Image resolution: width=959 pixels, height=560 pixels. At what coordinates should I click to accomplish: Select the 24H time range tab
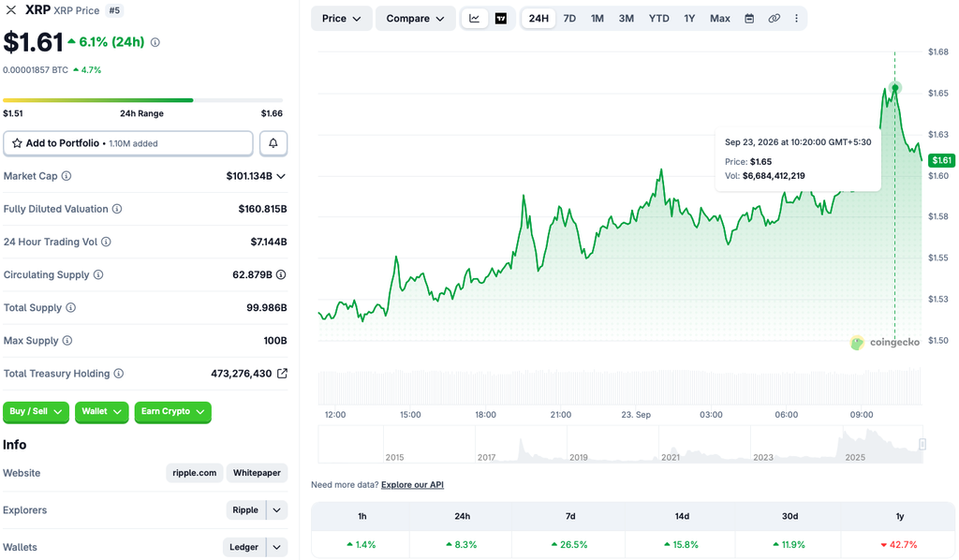(539, 19)
